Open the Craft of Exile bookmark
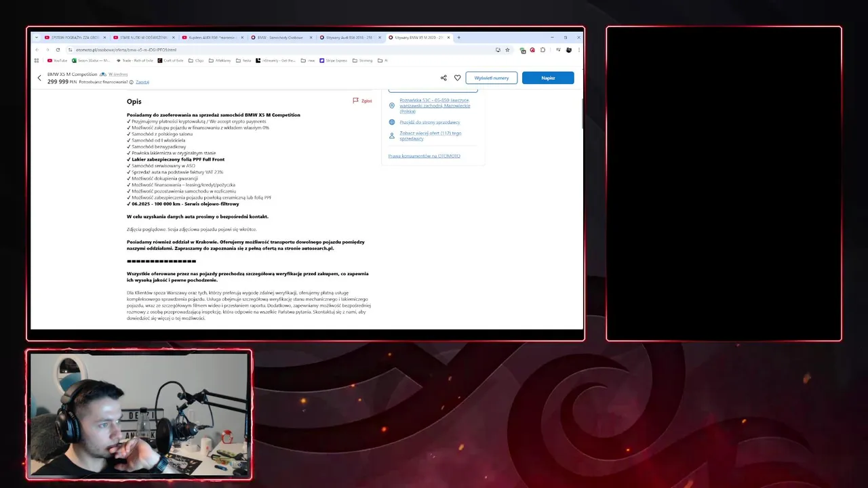This screenshot has height=488, width=868. click(170, 60)
